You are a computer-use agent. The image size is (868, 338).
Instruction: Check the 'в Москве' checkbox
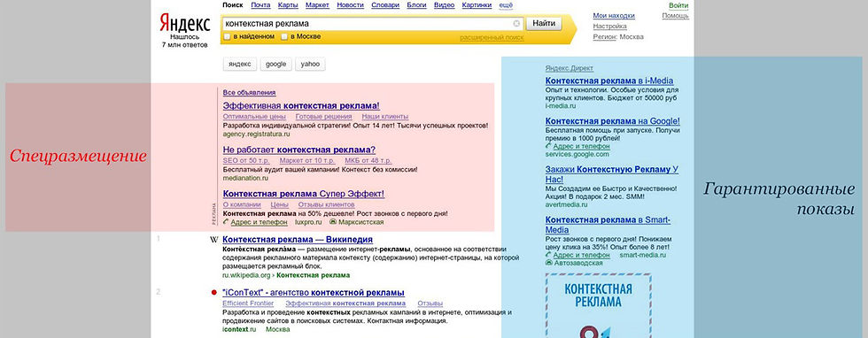(284, 36)
